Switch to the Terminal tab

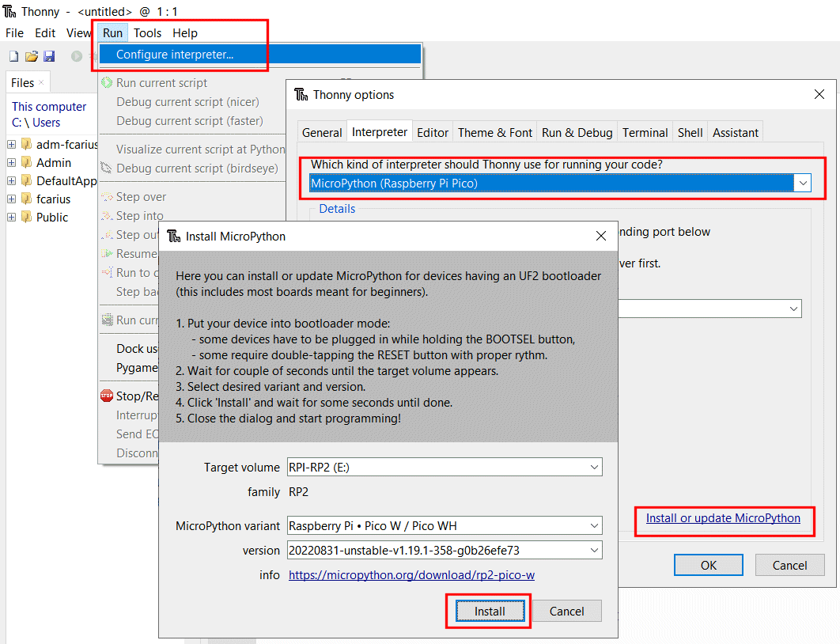(645, 132)
